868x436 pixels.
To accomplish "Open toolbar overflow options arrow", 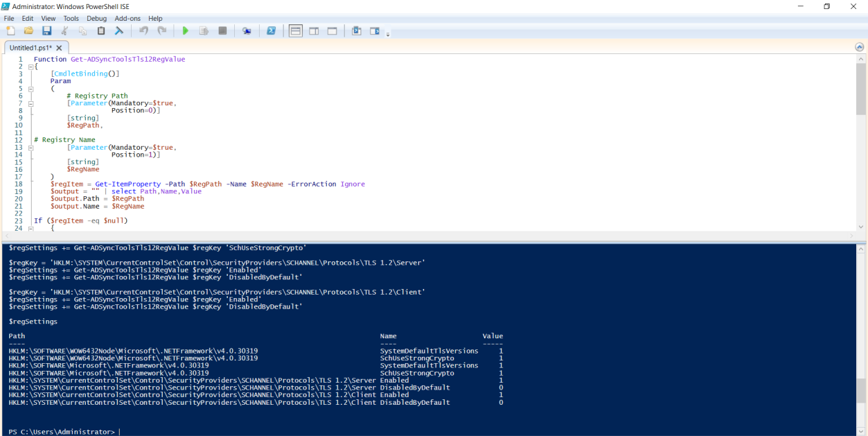I will coord(388,33).
